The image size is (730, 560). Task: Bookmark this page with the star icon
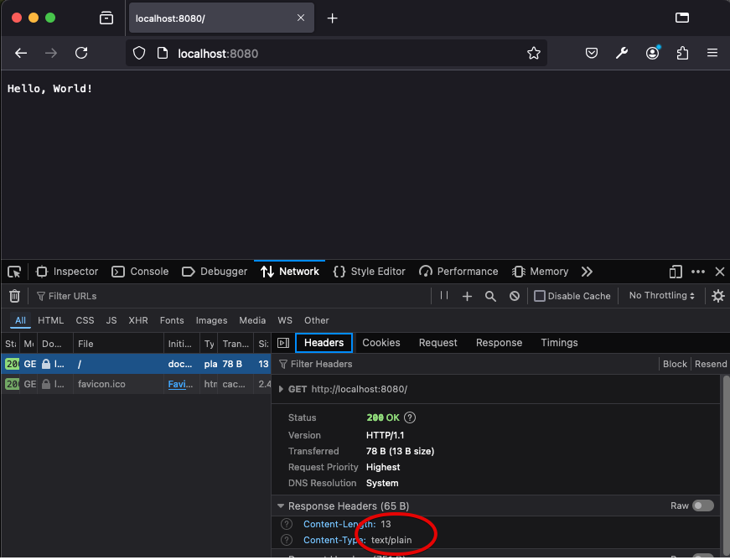[x=534, y=54]
